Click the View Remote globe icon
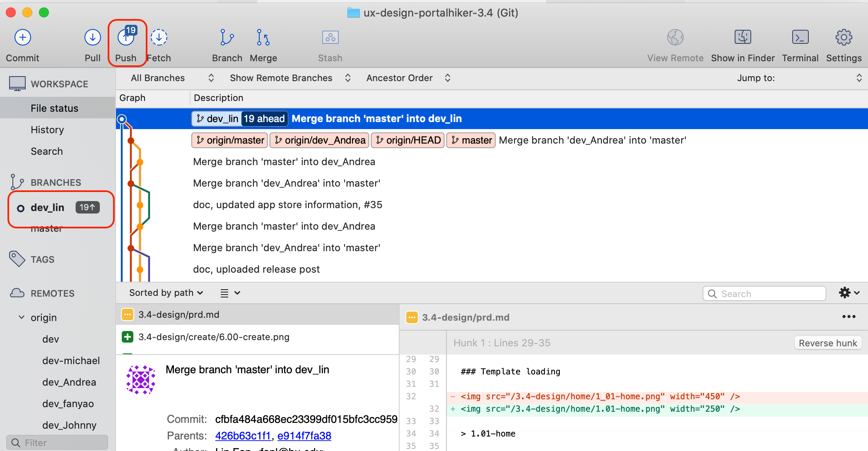Viewport: 868px width, 451px height. 675,38
